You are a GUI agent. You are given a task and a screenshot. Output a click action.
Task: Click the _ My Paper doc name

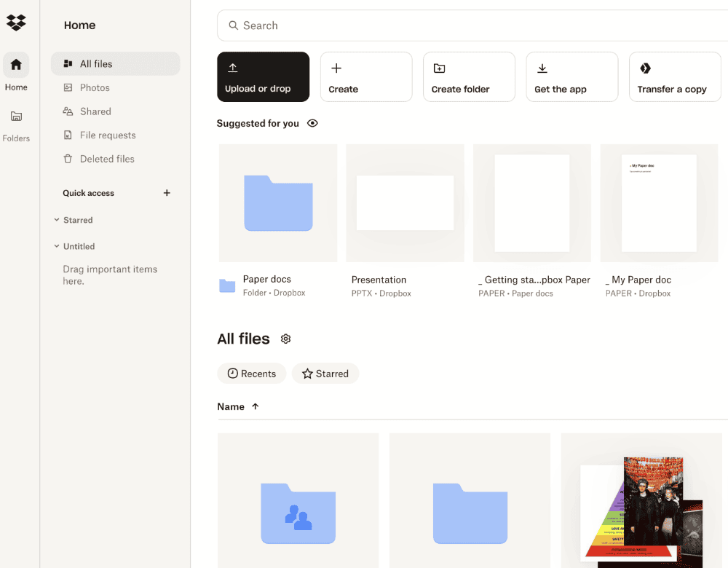pyautogui.click(x=638, y=280)
